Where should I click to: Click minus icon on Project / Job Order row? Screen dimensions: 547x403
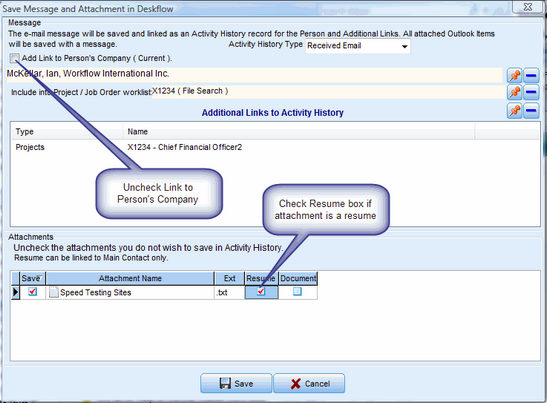point(531,92)
